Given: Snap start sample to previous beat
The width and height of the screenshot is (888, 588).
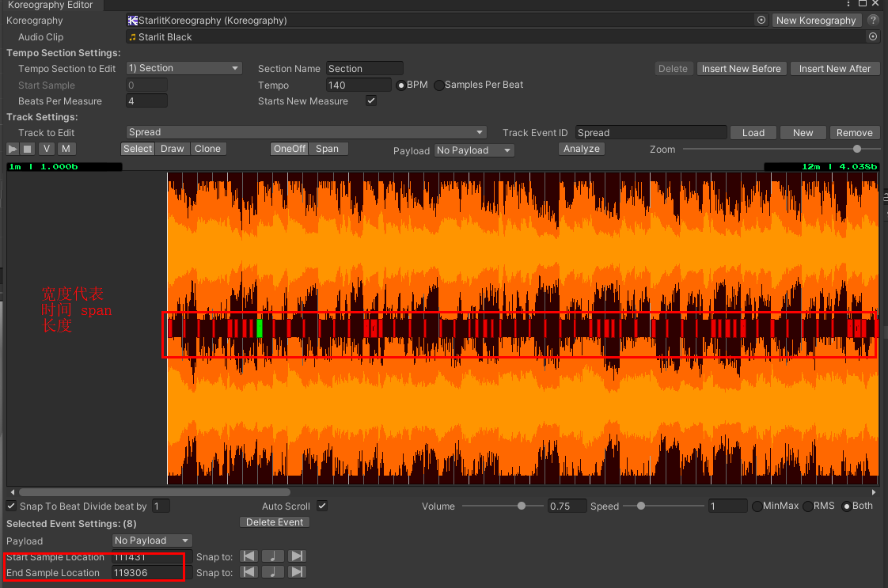Looking at the screenshot, I should (x=249, y=556).
